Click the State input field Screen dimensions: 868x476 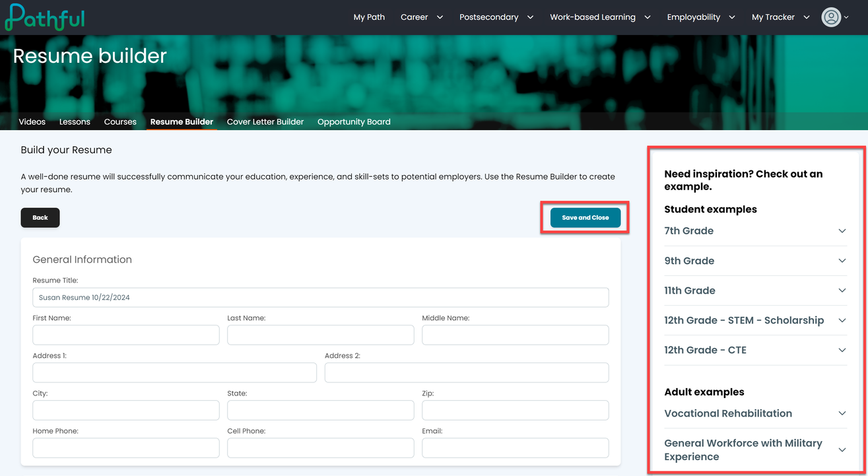click(x=321, y=410)
